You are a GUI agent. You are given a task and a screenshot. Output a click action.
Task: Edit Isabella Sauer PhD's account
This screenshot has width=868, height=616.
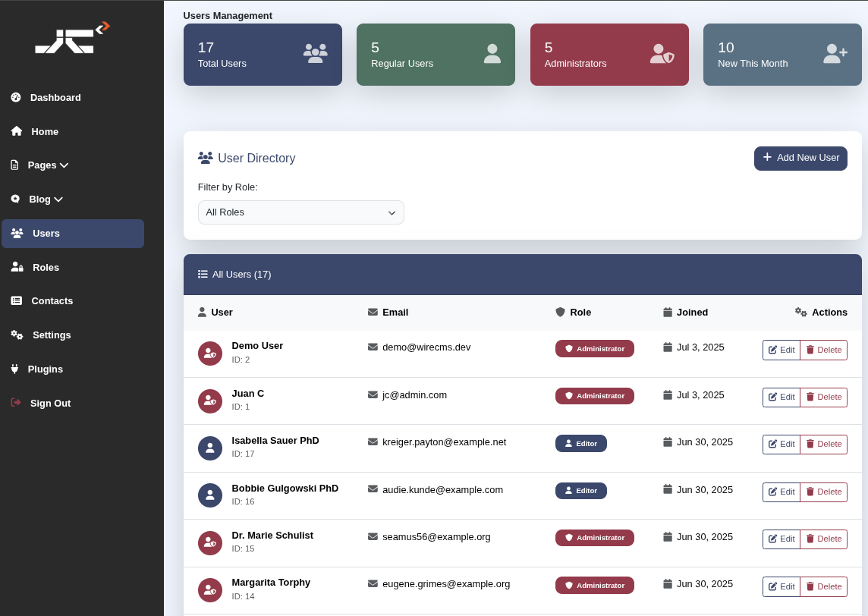(781, 445)
